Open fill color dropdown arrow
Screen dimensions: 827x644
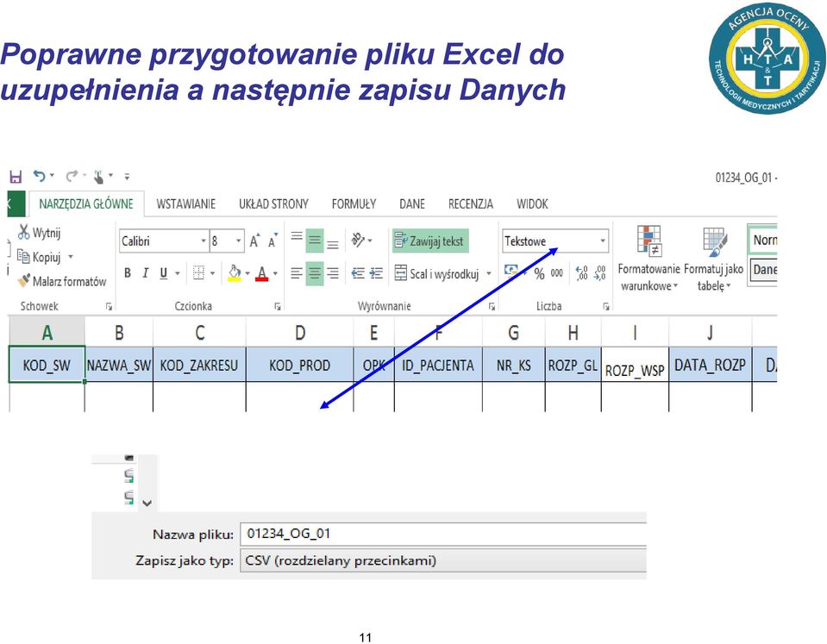247,273
